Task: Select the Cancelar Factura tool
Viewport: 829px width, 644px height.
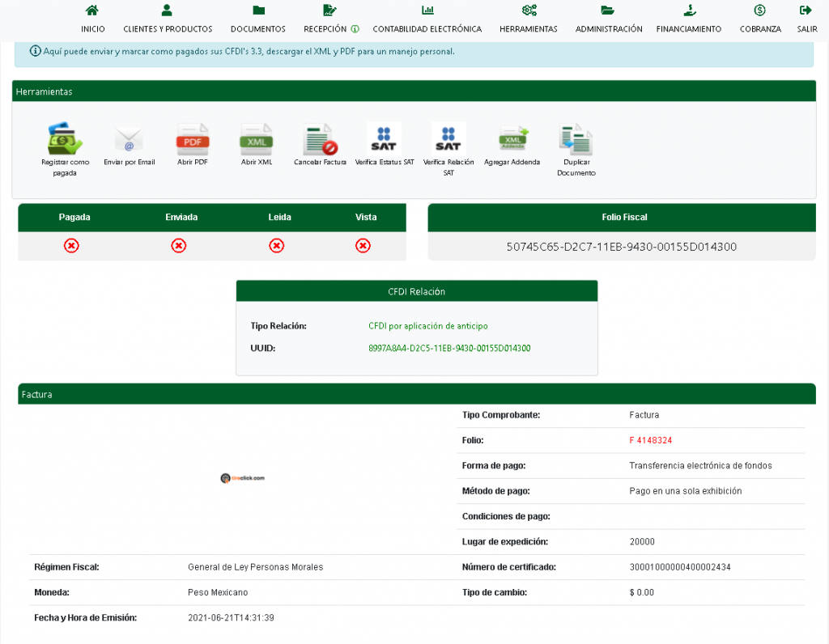Action: tap(320, 140)
